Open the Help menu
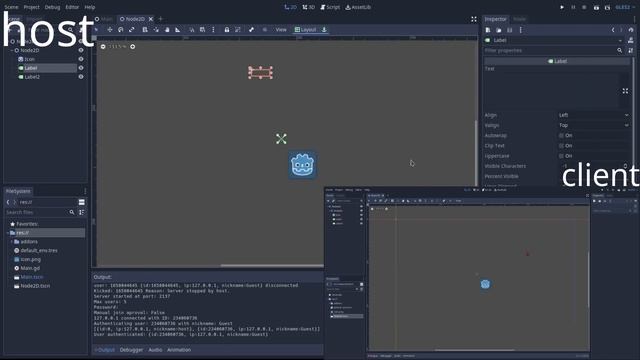The height and width of the screenshot is (360, 640). pyautogui.click(x=90, y=7)
